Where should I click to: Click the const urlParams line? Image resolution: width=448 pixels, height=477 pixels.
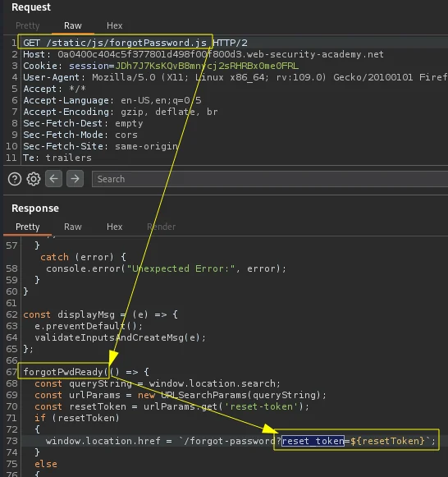coord(181,395)
